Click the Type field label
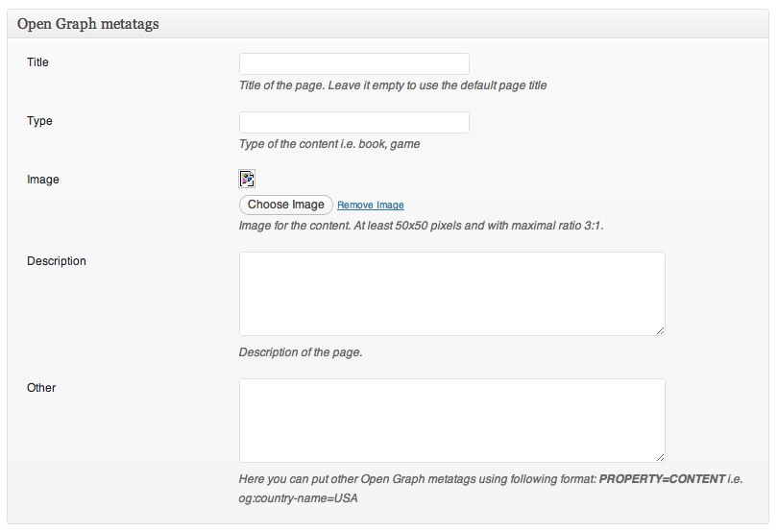Image resolution: width=778 pixels, height=532 pixels. [x=39, y=122]
